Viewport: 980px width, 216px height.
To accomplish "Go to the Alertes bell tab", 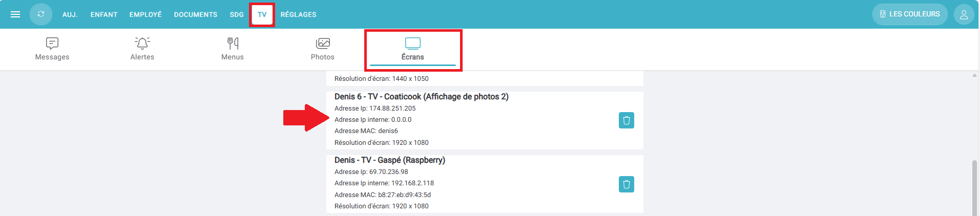I will click(x=142, y=49).
